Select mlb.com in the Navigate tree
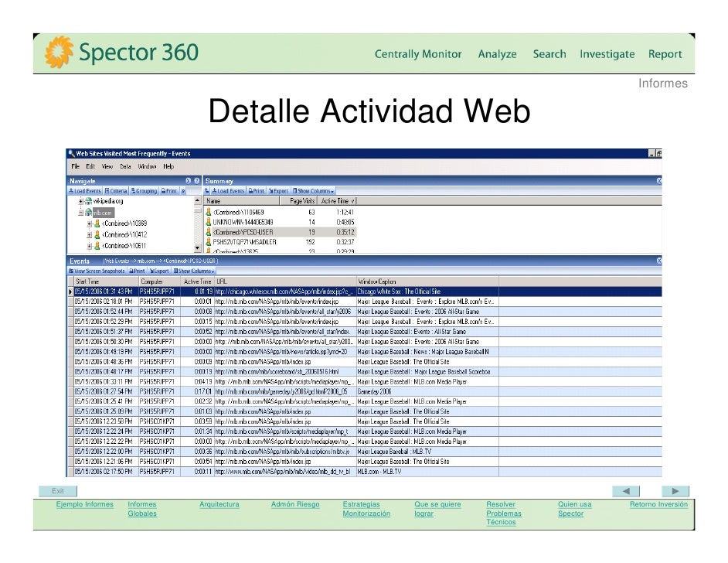 coord(103,213)
